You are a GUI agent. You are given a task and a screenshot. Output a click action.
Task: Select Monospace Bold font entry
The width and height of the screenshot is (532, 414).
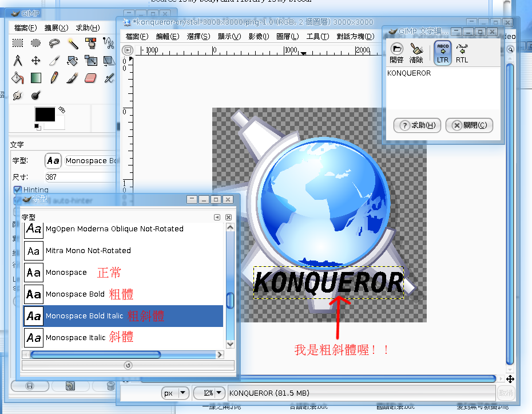[x=123, y=294]
